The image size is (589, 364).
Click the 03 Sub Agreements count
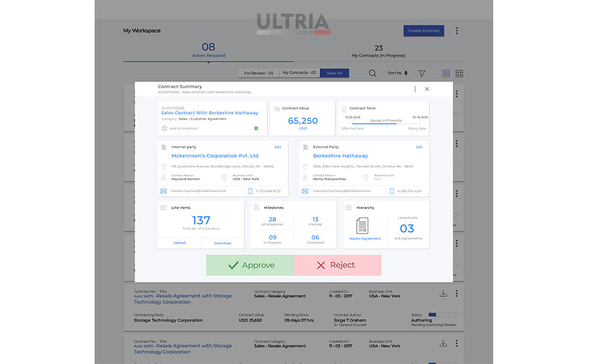click(x=407, y=228)
